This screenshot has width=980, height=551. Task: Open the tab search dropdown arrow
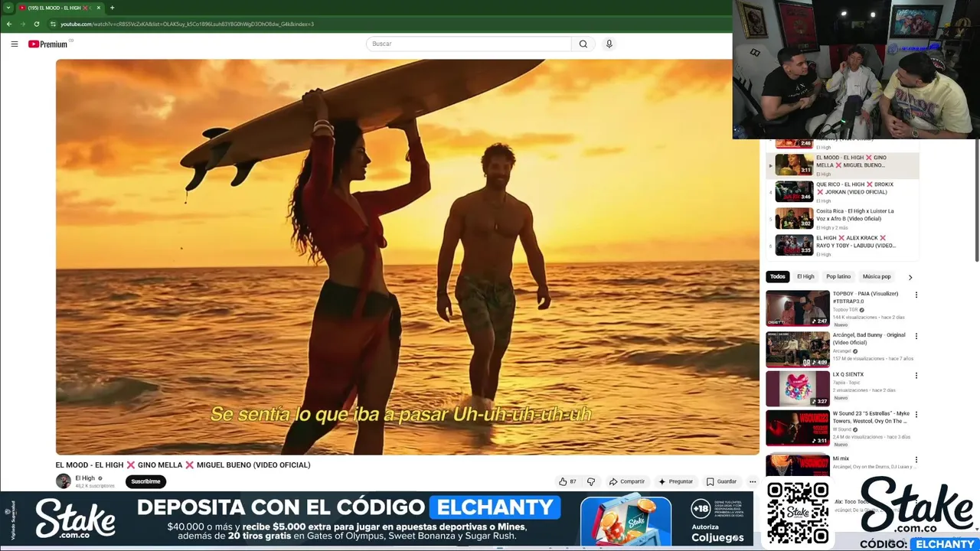tap(8, 8)
